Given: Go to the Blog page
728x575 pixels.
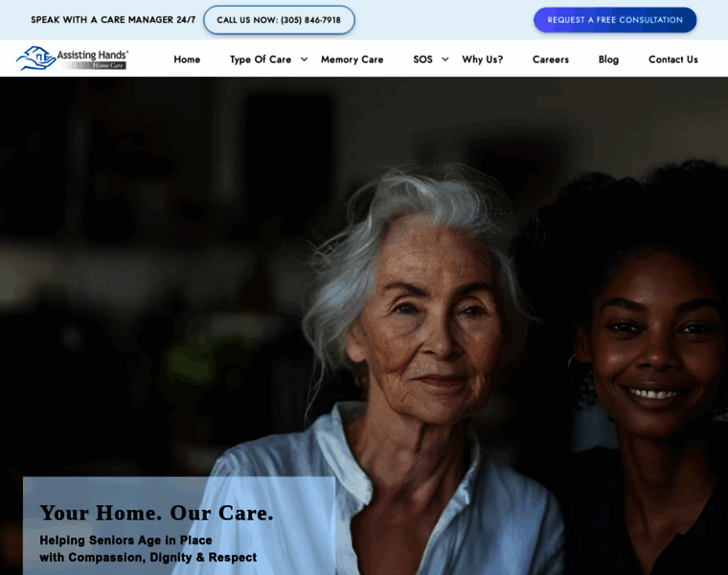Looking at the screenshot, I should tap(608, 59).
